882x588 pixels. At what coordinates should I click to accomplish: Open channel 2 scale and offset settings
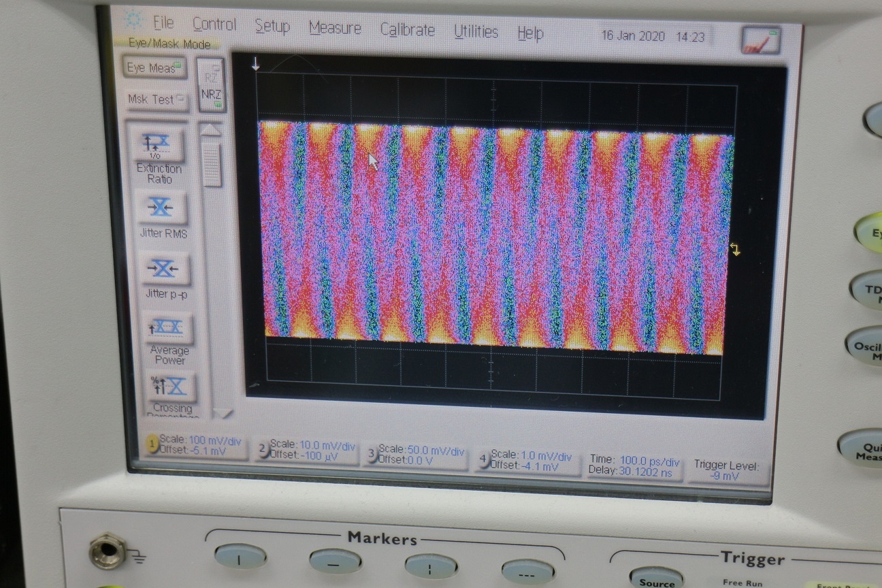tap(307, 451)
